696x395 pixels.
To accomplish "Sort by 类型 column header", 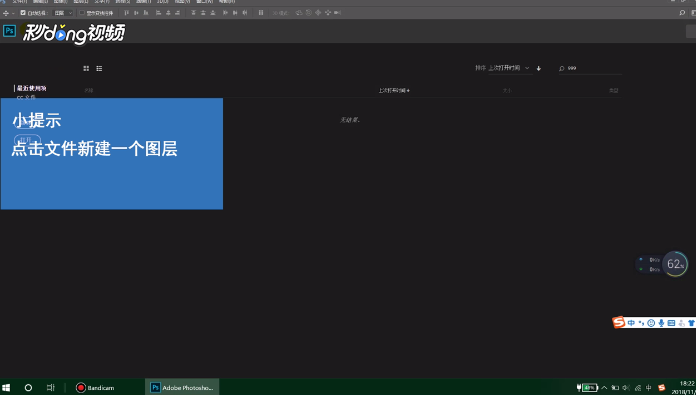I will coord(613,91).
